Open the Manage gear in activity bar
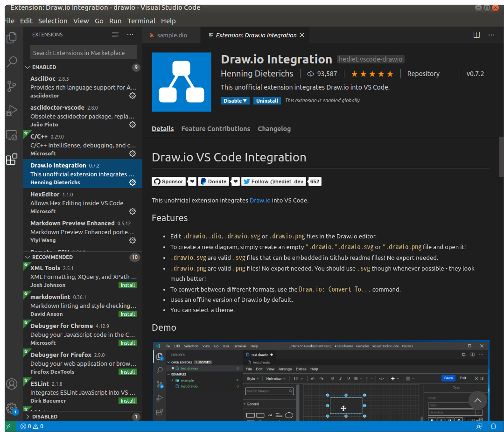This screenshot has width=504, height=432. 12,408
